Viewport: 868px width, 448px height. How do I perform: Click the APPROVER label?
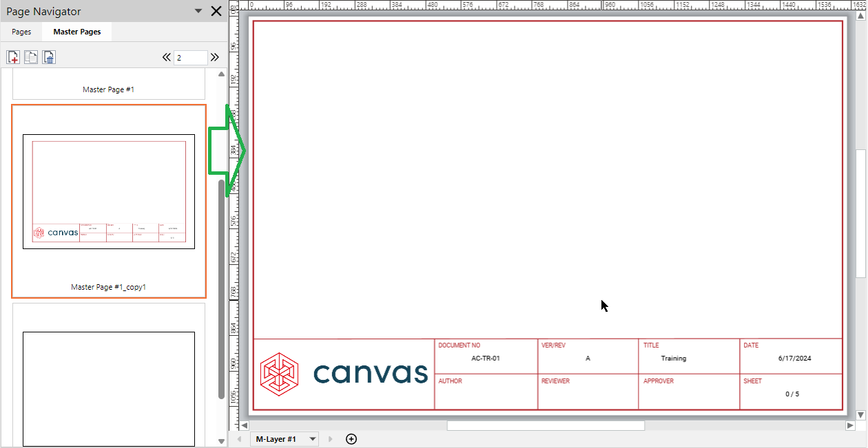(659, 381)
